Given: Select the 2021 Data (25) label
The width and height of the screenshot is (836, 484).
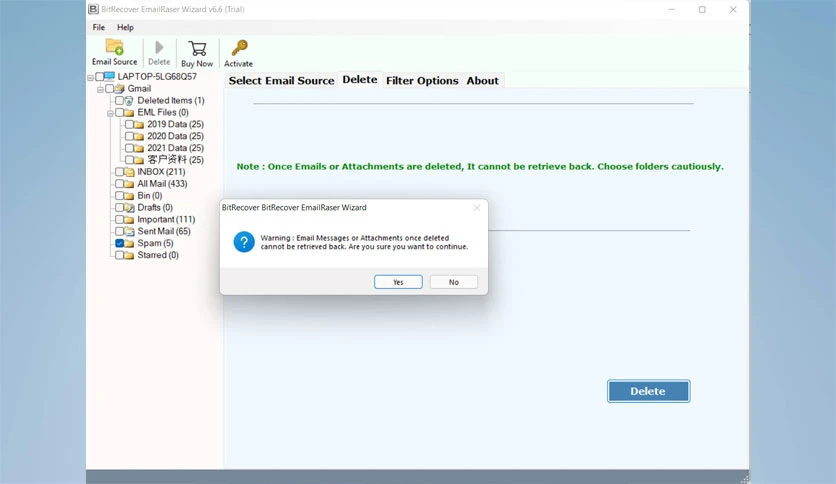Looking at the screenshot, I should [175, 148].
